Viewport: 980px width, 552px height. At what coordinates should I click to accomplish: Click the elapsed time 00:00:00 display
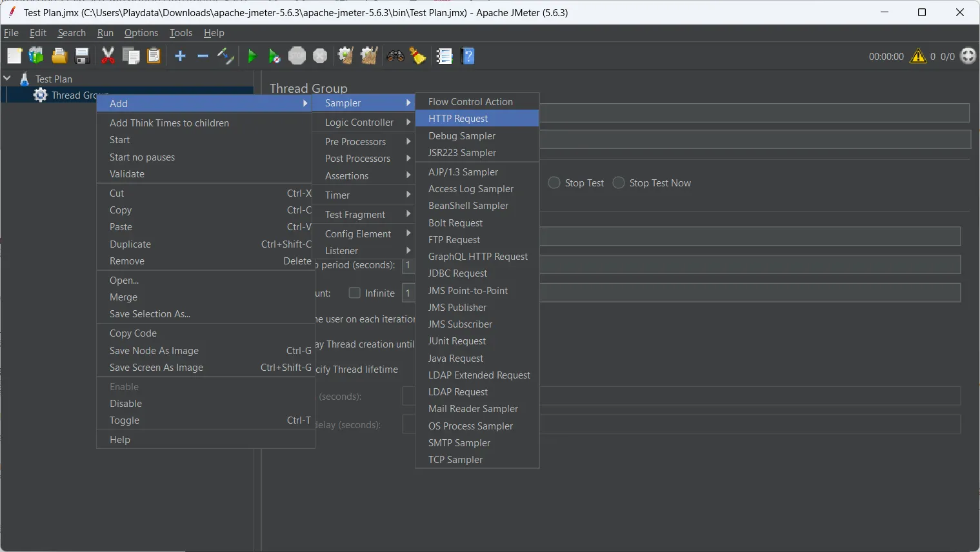tap(886, 57)
